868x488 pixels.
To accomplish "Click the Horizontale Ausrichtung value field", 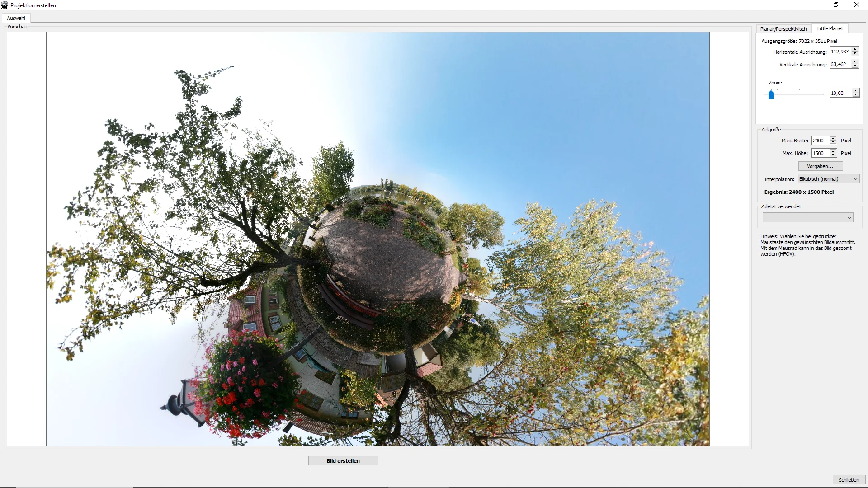I will [840, 52].
